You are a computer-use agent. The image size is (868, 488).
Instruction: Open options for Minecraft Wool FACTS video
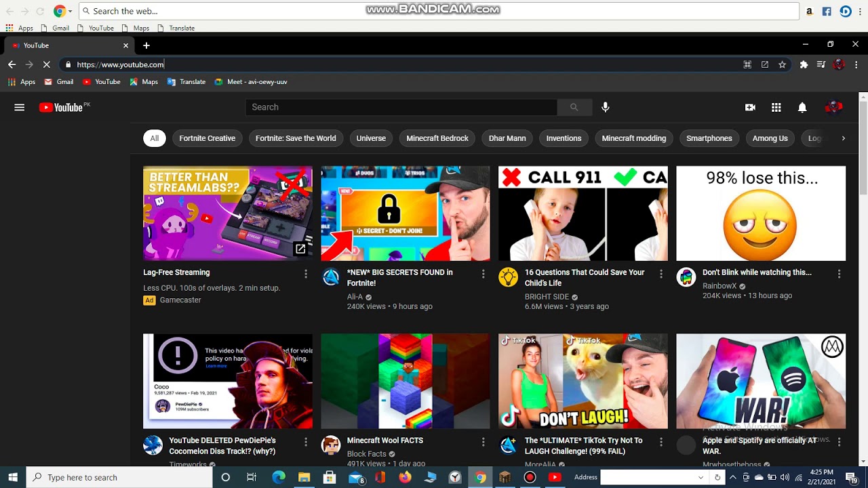click(484, 442)
